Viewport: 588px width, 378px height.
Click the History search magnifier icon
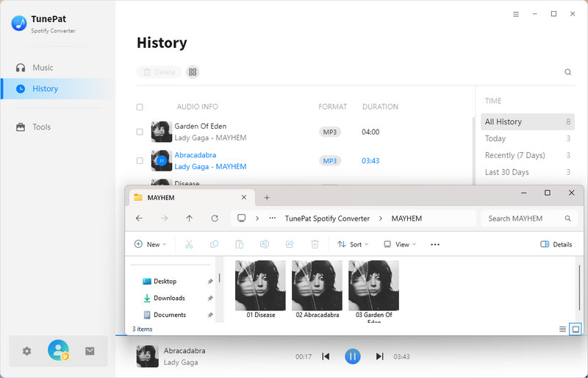click(567, 72)
